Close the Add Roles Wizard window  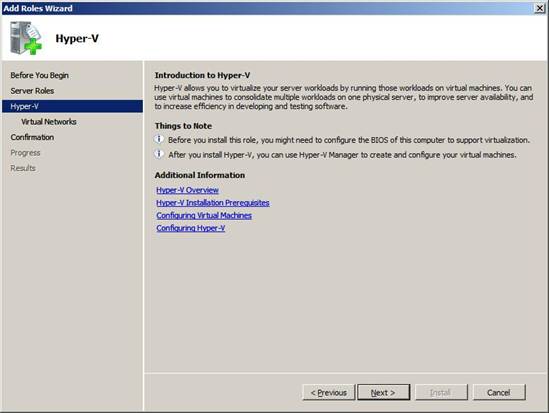coord(540,8)
